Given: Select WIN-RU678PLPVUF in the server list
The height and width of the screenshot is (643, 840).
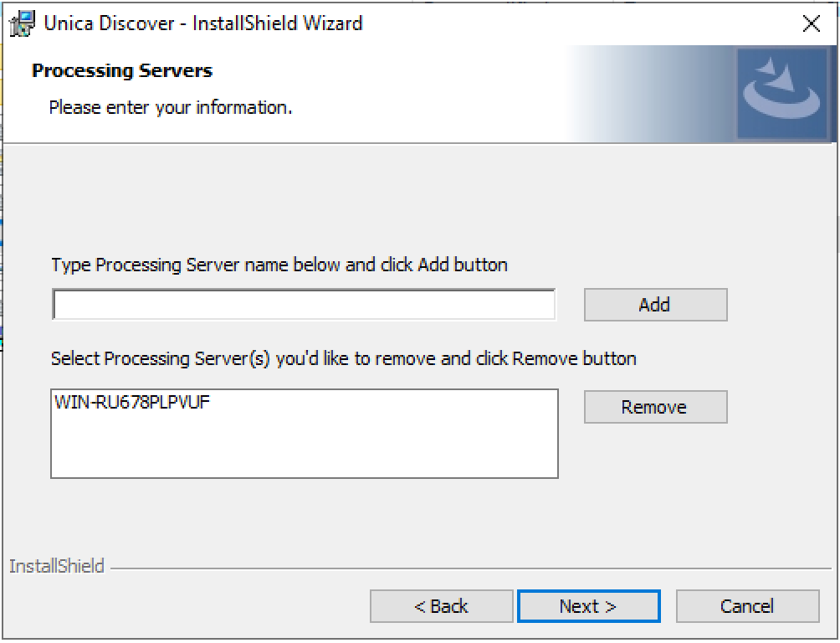Looking at the screenshot, I should click(132, 403).
